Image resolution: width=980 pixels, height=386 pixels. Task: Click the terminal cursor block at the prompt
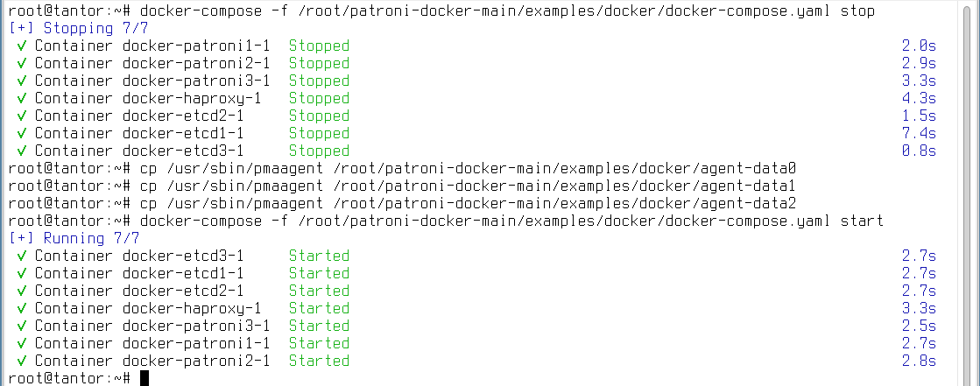point(145,378)
